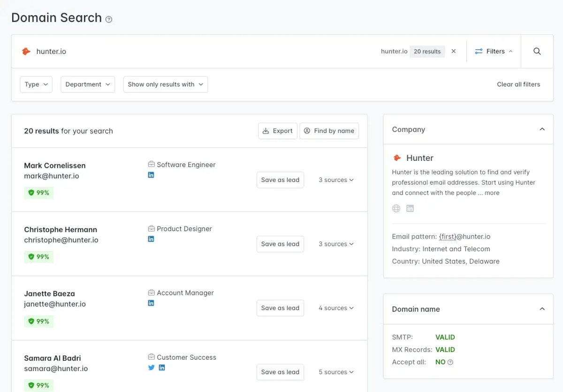563x392 pixels.
Task: Click the Find by name button
Action: click(329, 131)
